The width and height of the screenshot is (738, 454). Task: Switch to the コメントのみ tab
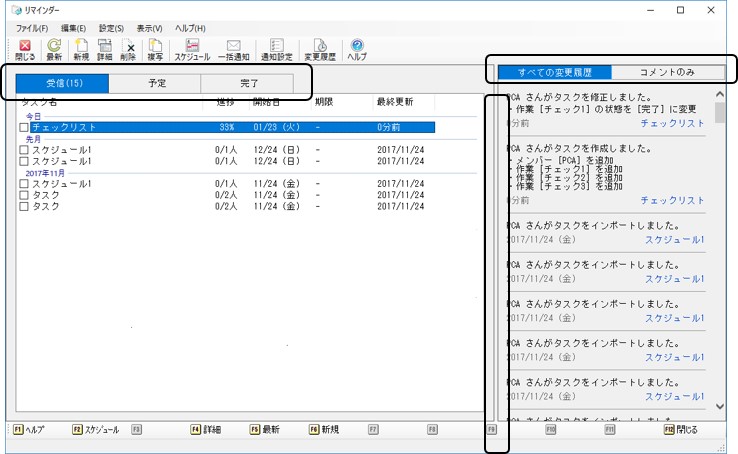(x=667, y=73)
